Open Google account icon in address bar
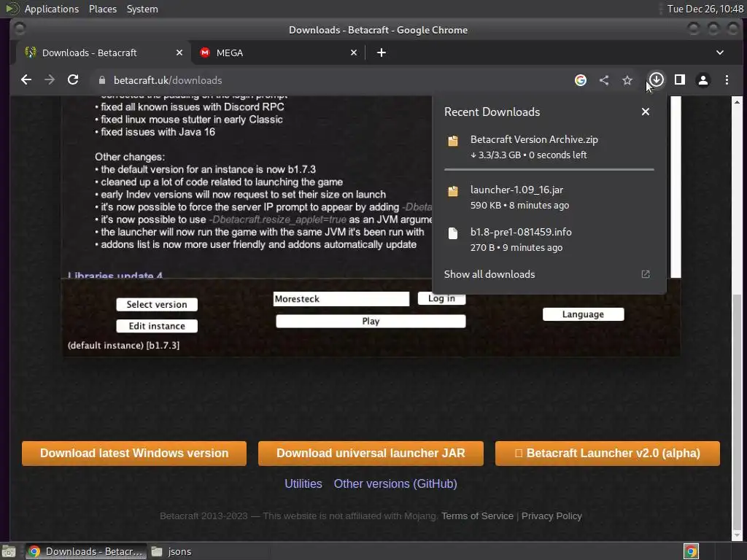The image size is (747, 560). pyautogui.click(x=580, y=80)
